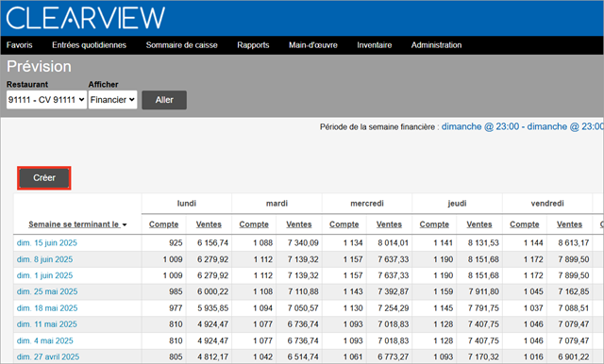This screenshot has width=604, height=364.
Task: Open the week dim. 25 mai 2025
Action: (x=47, y=291)
